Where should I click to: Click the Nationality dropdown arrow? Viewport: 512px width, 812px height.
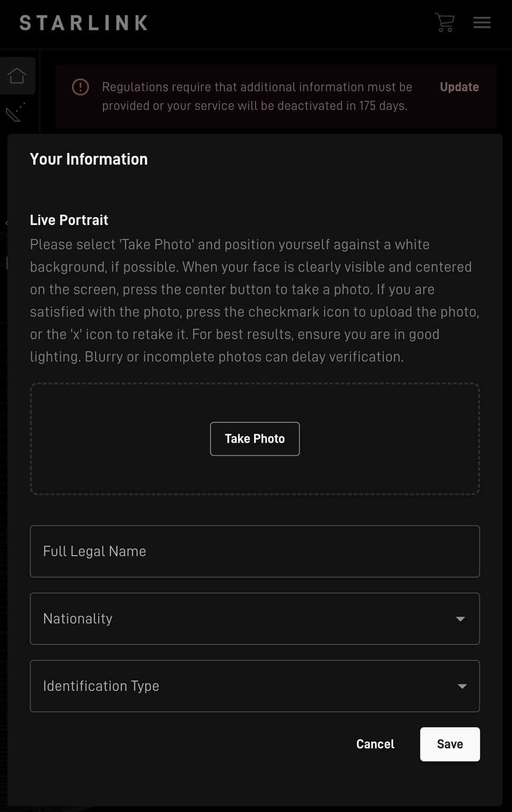461,619
